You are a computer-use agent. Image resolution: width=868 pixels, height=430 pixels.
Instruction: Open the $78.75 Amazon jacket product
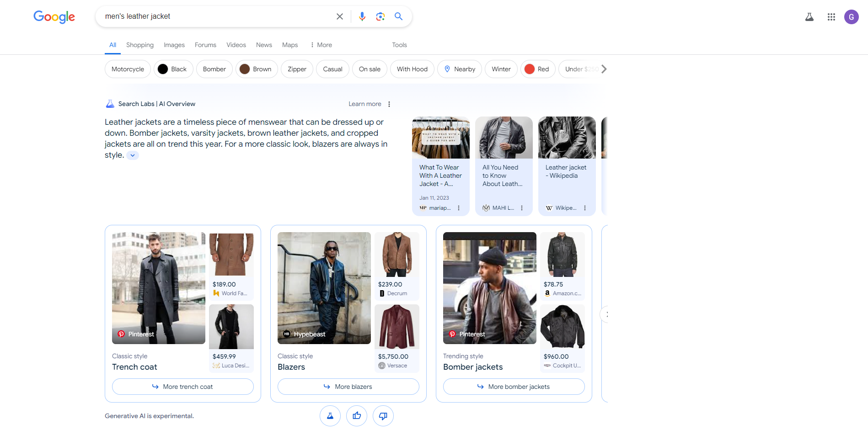point(563,266)
